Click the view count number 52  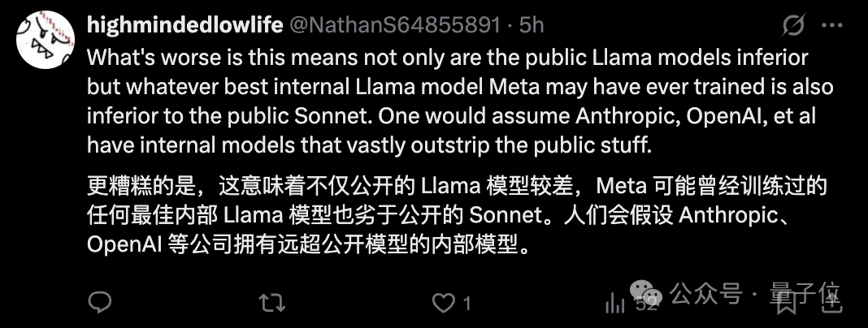(x=646, y=304)
